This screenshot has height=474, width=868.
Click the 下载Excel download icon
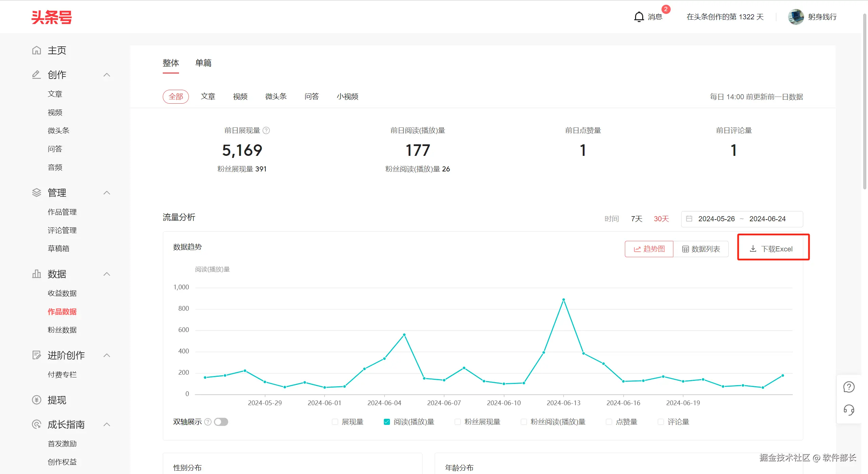(753, 249)
